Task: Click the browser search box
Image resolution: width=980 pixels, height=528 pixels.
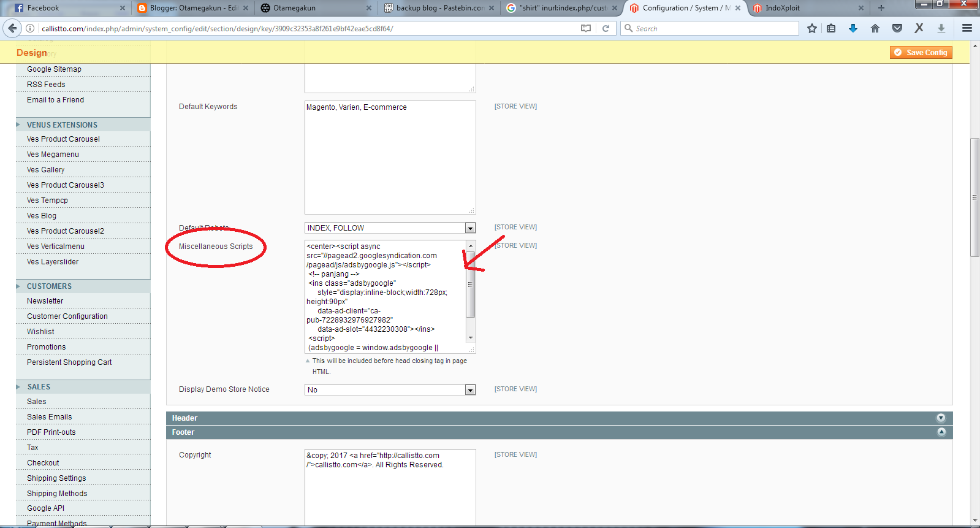Action: click(x=710, y=28)
